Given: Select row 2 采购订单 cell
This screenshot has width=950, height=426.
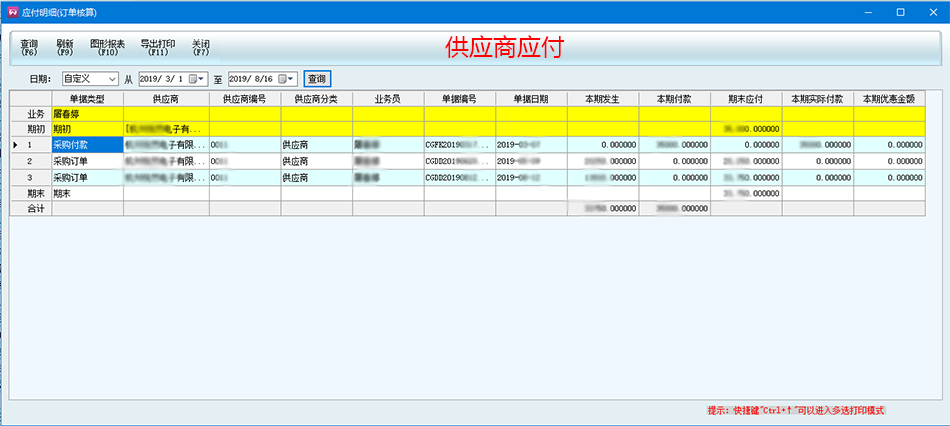Looking at the screenshot, I should 87,161.
